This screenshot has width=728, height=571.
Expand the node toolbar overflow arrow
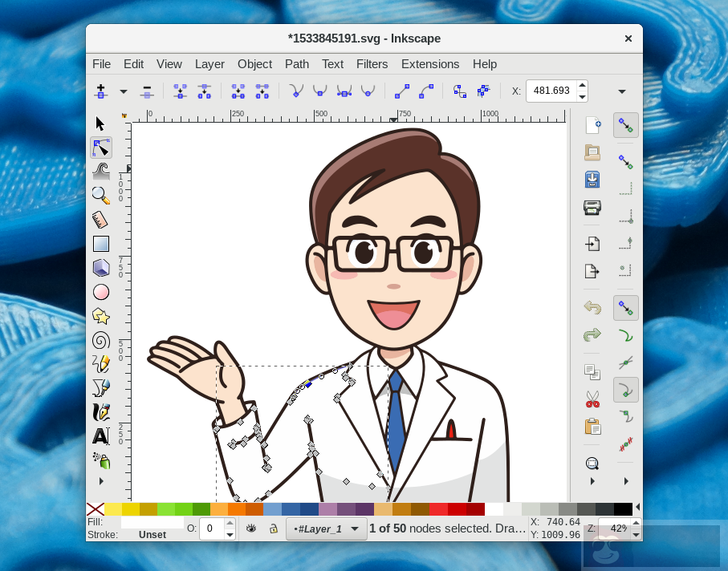click(621, 91)
